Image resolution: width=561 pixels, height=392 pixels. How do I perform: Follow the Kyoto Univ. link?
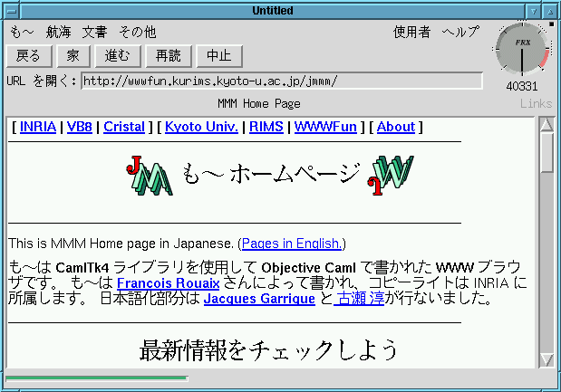coord(201,127)
